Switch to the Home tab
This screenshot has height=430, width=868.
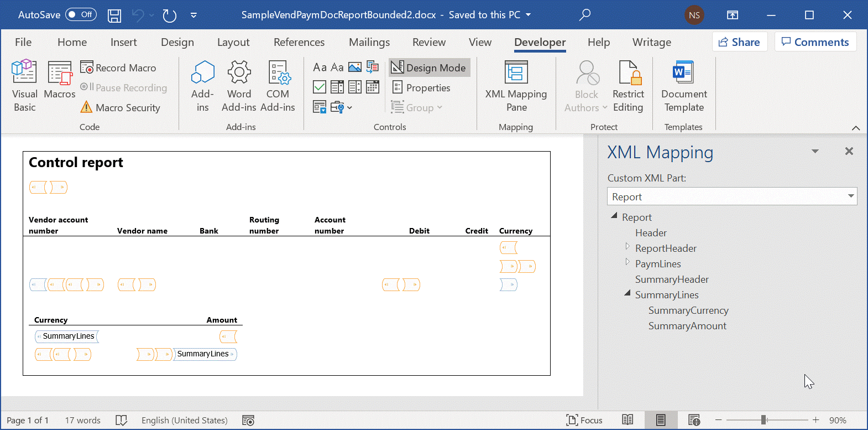(x=72, y=42)
